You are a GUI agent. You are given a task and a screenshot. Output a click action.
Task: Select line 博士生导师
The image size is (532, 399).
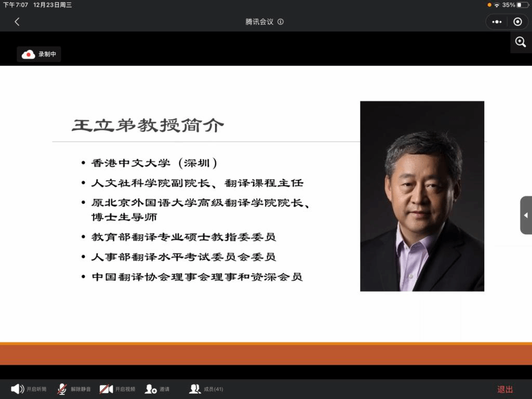pos(124,217)
